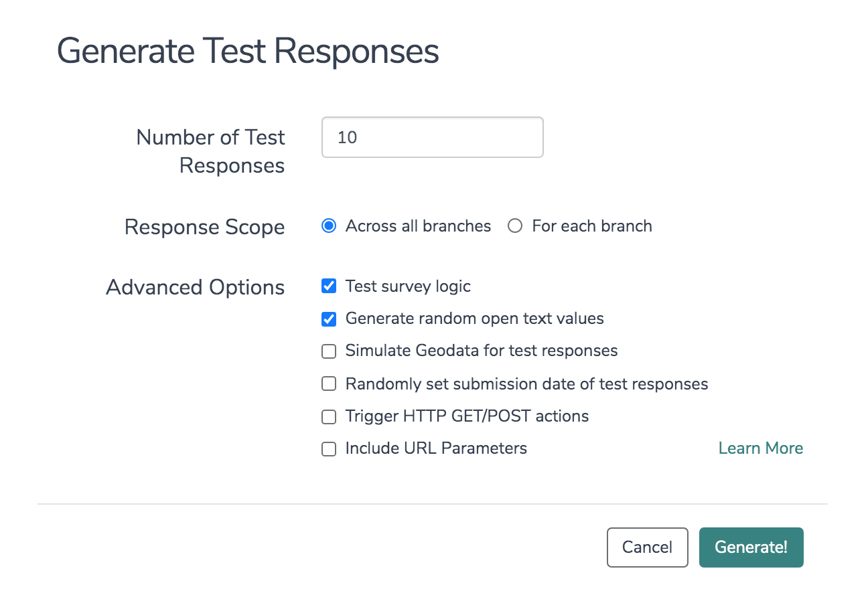This screenshot has height=597, width=868.
Task: Click the Number of Test Responses label
Action: (x=211, y=151)
